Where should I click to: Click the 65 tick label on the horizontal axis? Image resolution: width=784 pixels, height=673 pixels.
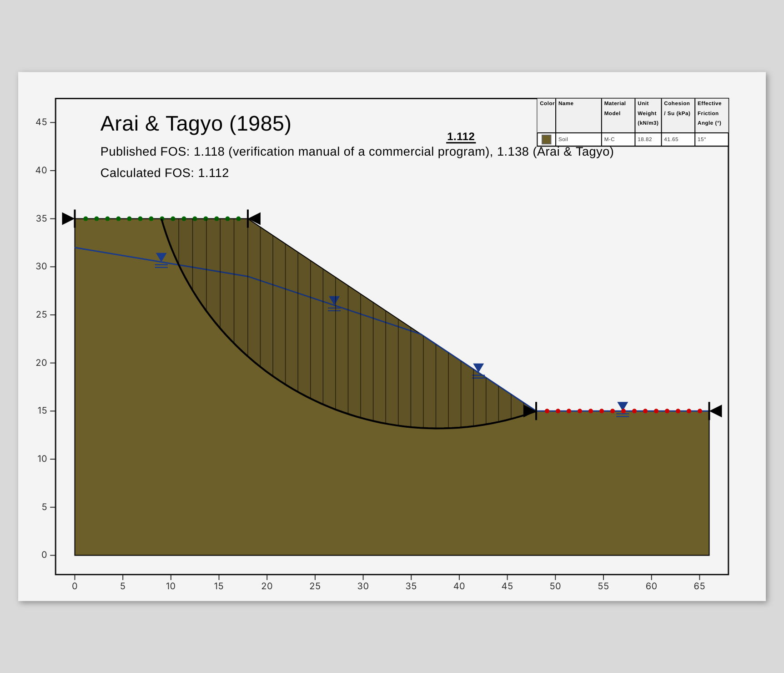[699, 586]
